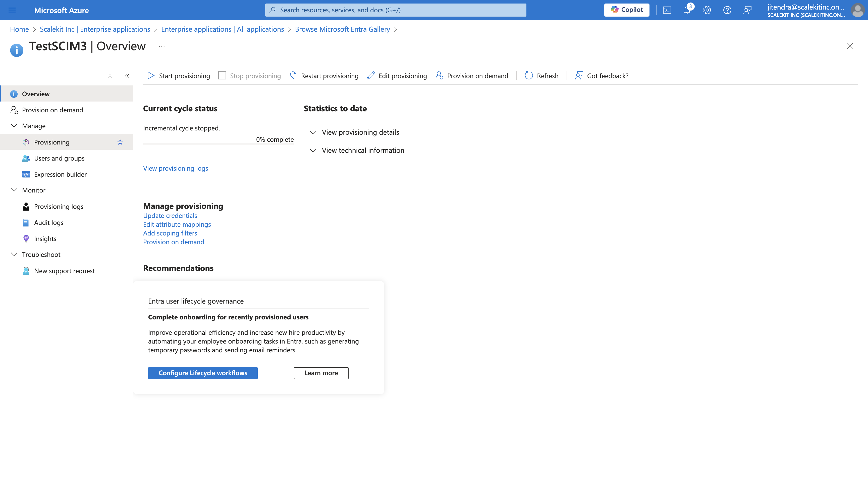Favorite Provisioning with the star icon

[120, 142]
